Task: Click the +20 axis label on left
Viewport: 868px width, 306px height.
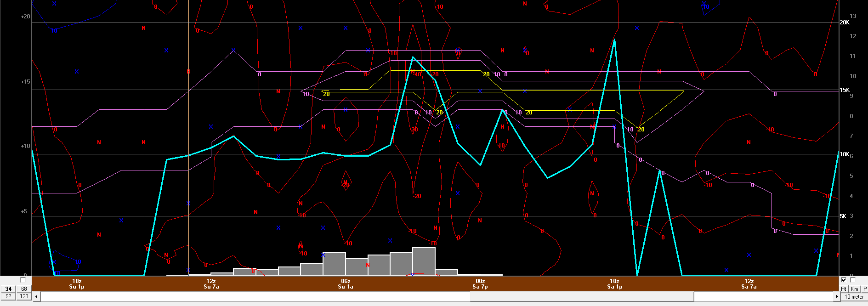Action: pyautogui.click(x=25, y=17)
